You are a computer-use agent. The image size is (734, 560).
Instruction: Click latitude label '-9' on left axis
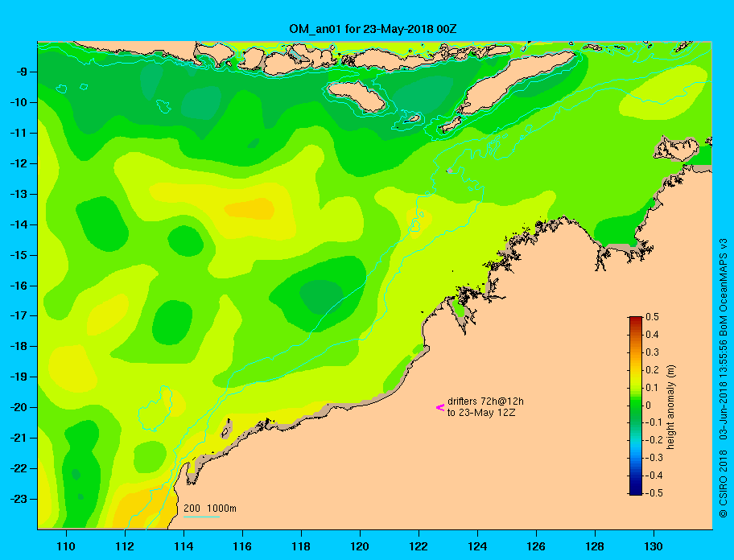click(20, 72)
